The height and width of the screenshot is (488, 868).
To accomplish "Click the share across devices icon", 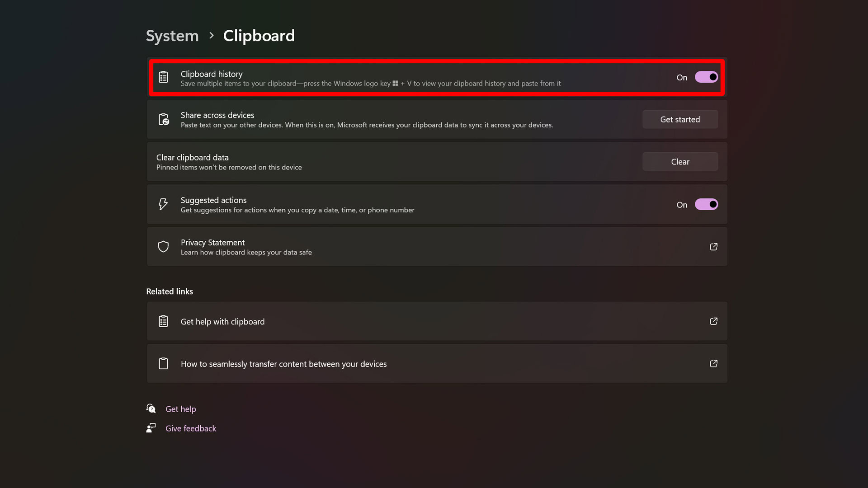I will [x=163, y=119].
